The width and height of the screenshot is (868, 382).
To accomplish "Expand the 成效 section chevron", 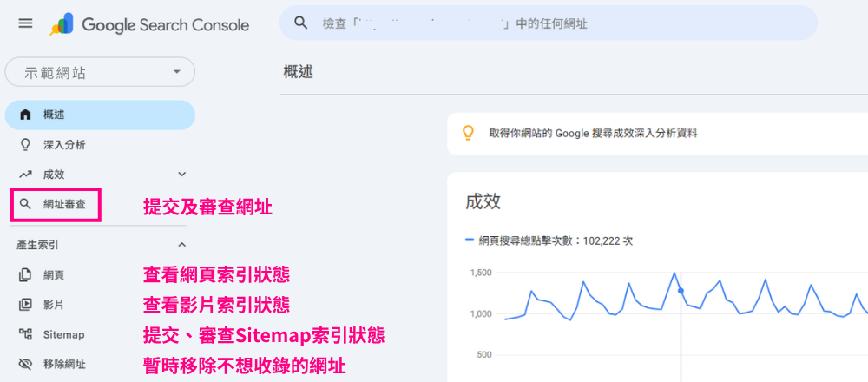I will point(181,175).
